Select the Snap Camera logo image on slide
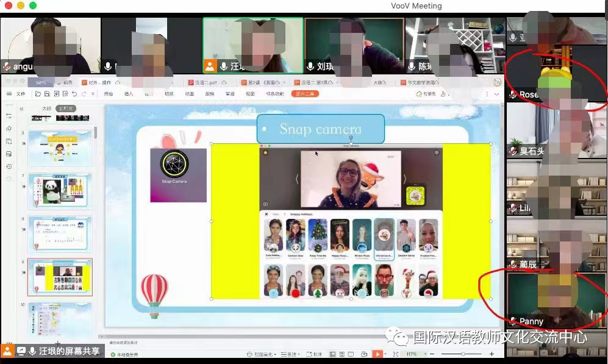The width and height of the screenshot is (608, 364). pos(178,175)
